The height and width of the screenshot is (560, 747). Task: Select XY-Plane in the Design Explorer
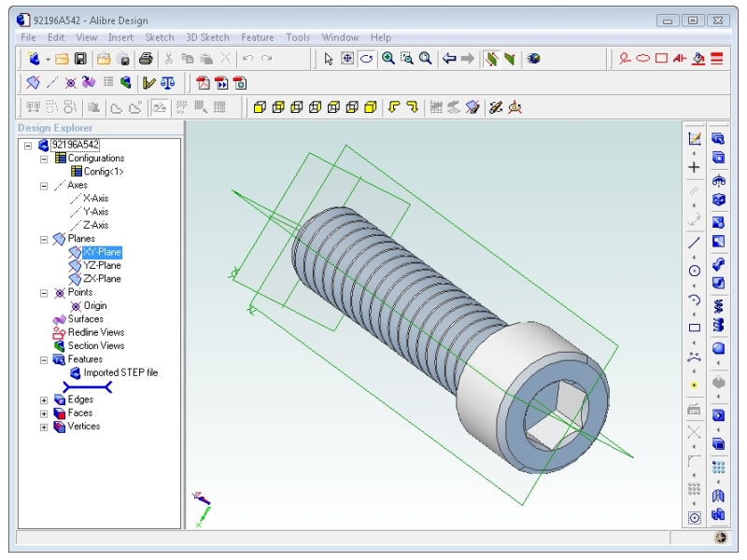(x=102, y=252)
